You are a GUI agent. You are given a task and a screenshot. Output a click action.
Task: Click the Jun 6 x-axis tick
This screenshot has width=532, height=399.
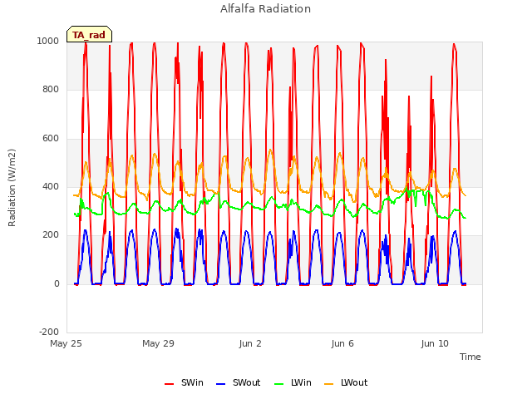[342, 343]
